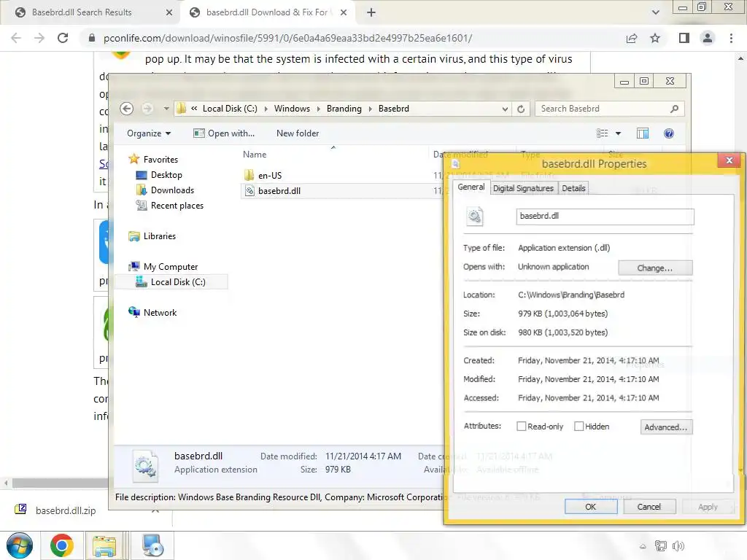Change Explorer view layout icon
This screenshot has height=560, width=747.
click(x=602, y=133)
